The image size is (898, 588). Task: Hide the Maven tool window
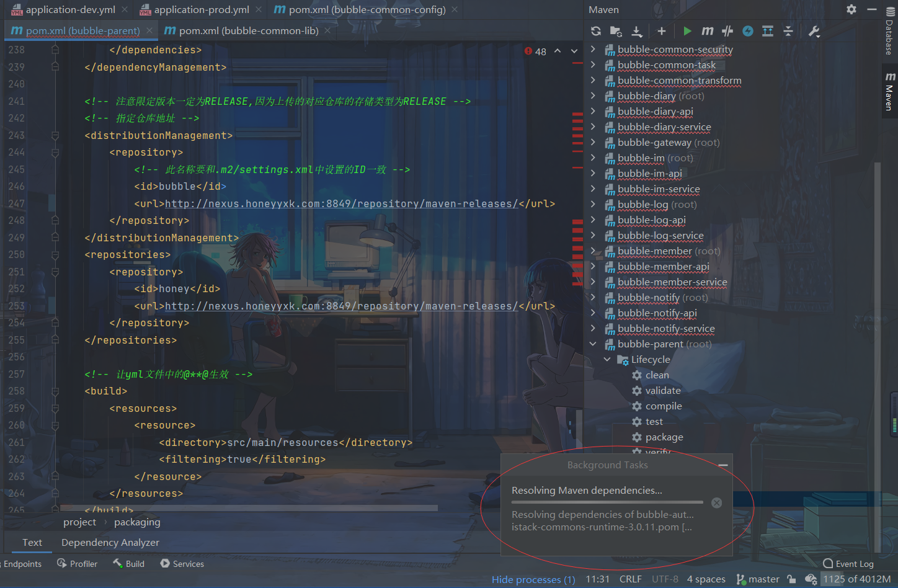872,9
